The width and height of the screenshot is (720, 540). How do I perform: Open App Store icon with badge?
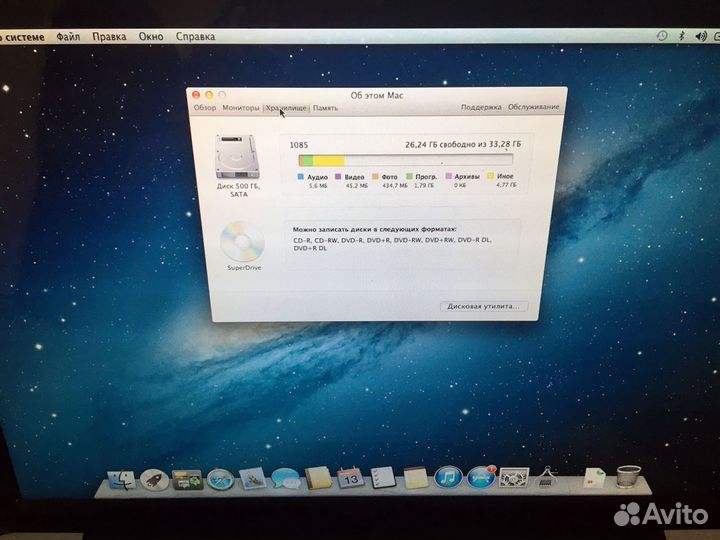tap(482, 477)
